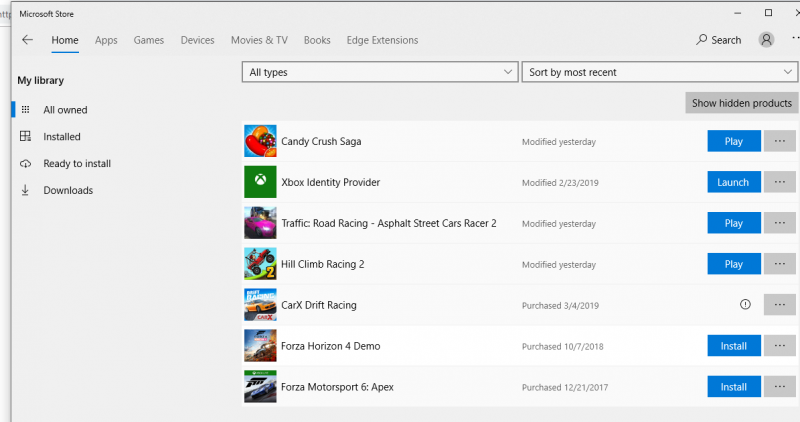Switch to the Games tab
The width and height of the screenshot is (800, 422).
click(x=149, y=40)
